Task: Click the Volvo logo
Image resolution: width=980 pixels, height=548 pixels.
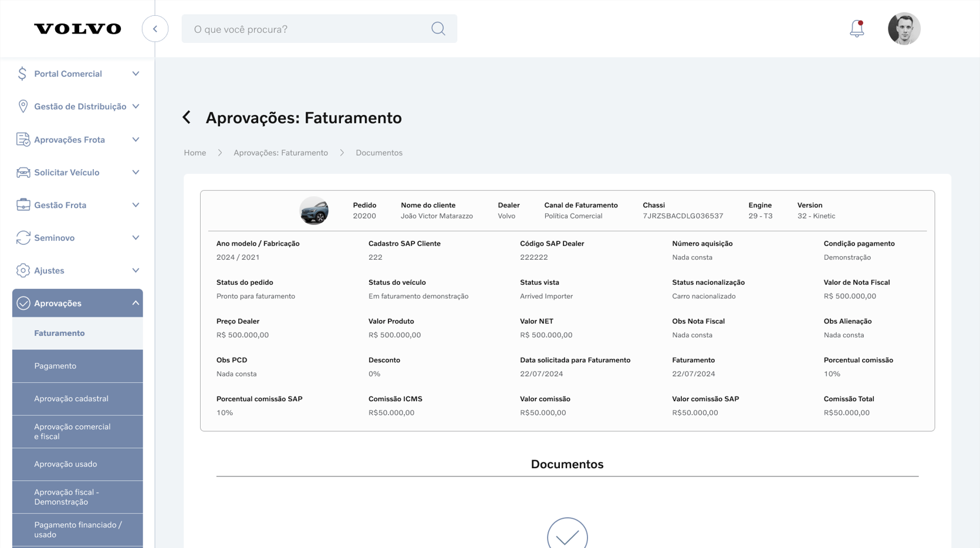Action: pos(77,29)
